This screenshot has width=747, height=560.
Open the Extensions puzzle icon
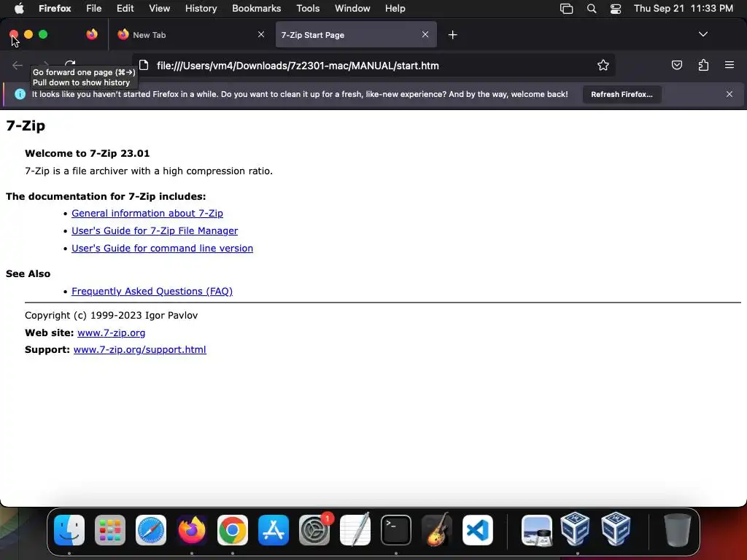703,65
